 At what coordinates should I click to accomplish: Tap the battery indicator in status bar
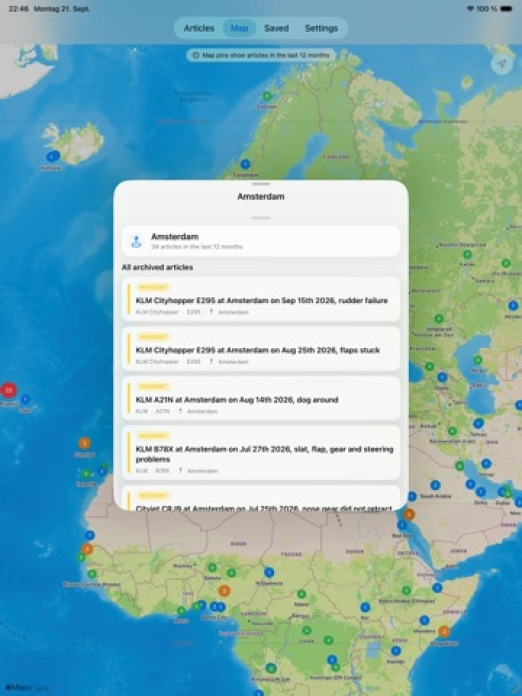506,8
